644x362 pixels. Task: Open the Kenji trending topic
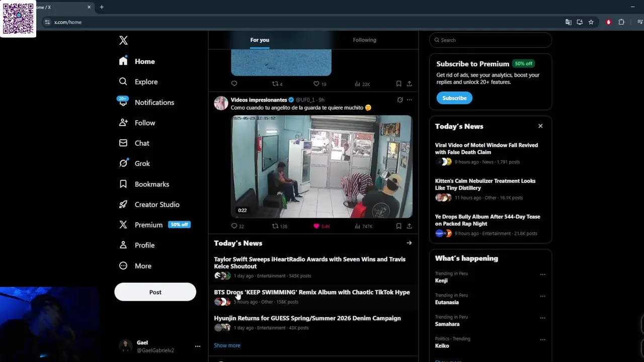[441, 281]
